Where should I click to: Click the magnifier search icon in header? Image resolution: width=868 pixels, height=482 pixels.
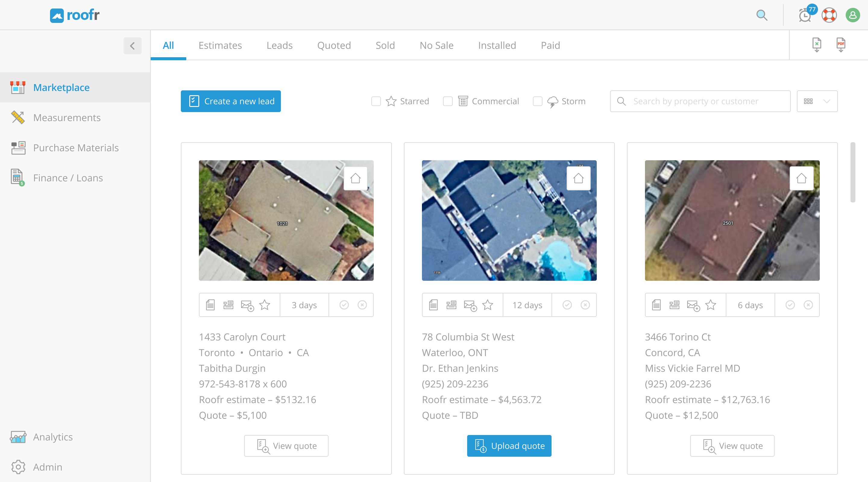coord(762,15)
